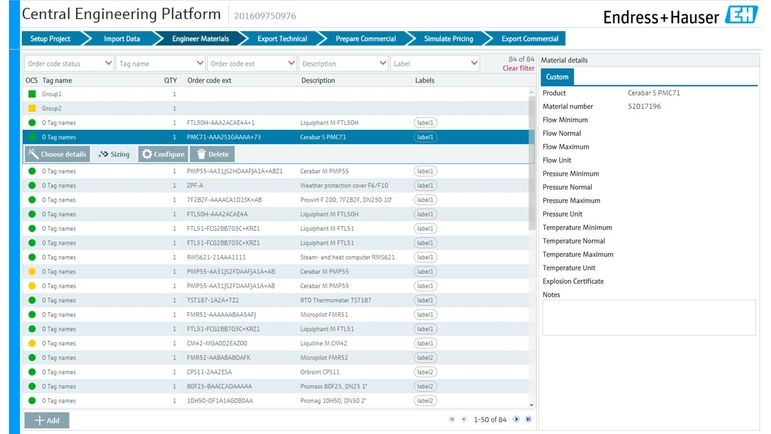
Task: Go to the Export Commercial step
Action: click(x=530, y=39)
